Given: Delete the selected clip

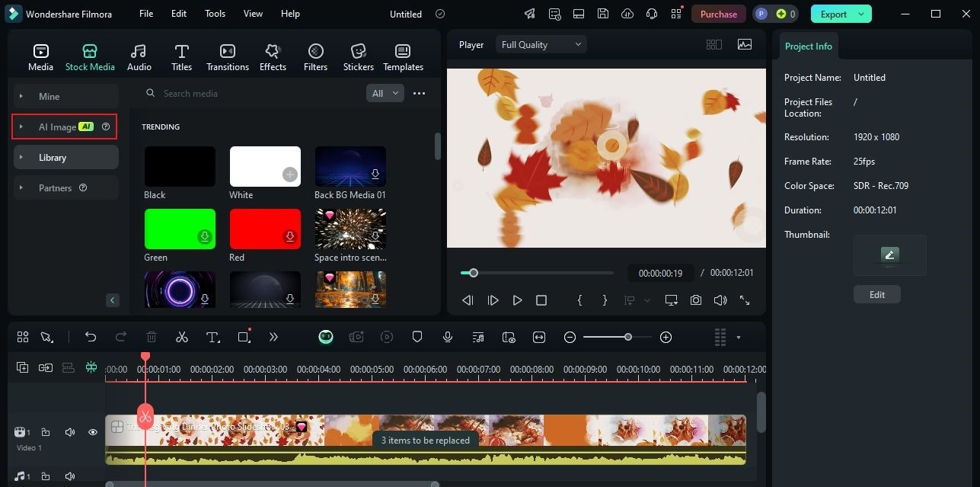Looking at the screenshot, I should pos(152,337).
